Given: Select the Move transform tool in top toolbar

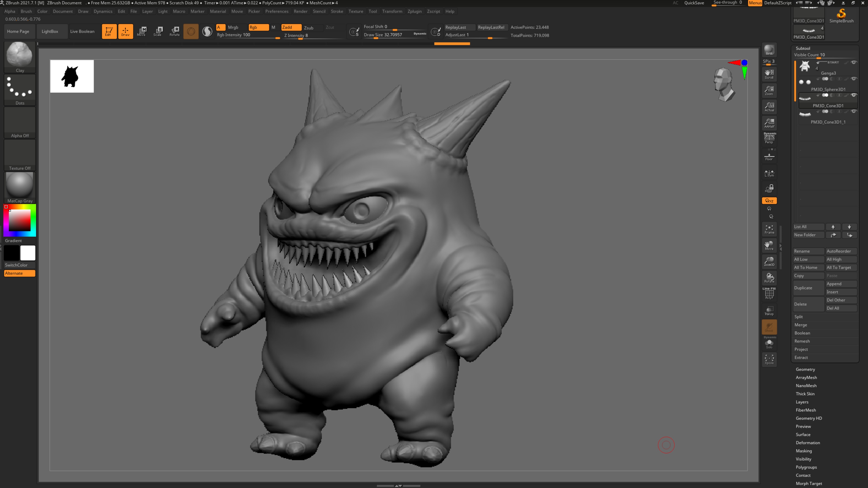Looking at the screenshot, I should [x=142, y=31].
